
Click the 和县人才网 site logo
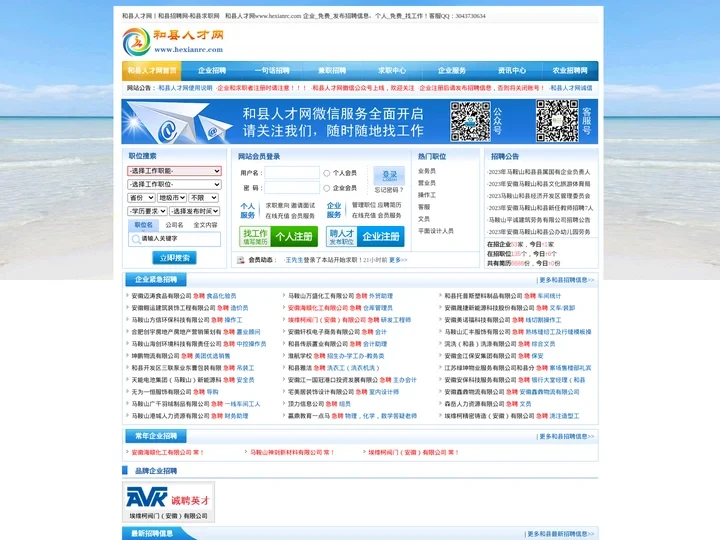pyautogui.click(x=173, y=42)
